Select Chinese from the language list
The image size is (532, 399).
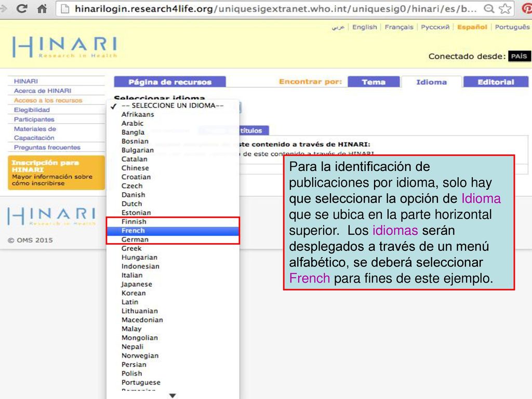172,168
